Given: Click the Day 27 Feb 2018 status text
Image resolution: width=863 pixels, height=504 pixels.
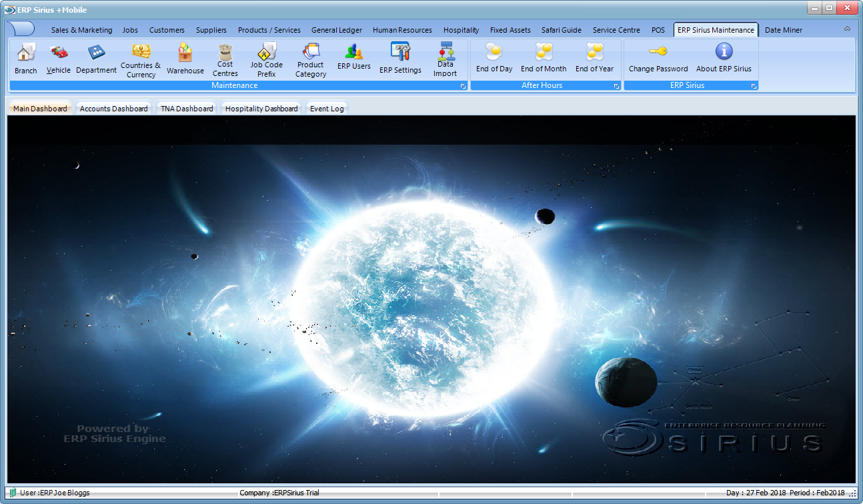Looking at the screenshot, I should pyautogui.click(x=756, y=493).
